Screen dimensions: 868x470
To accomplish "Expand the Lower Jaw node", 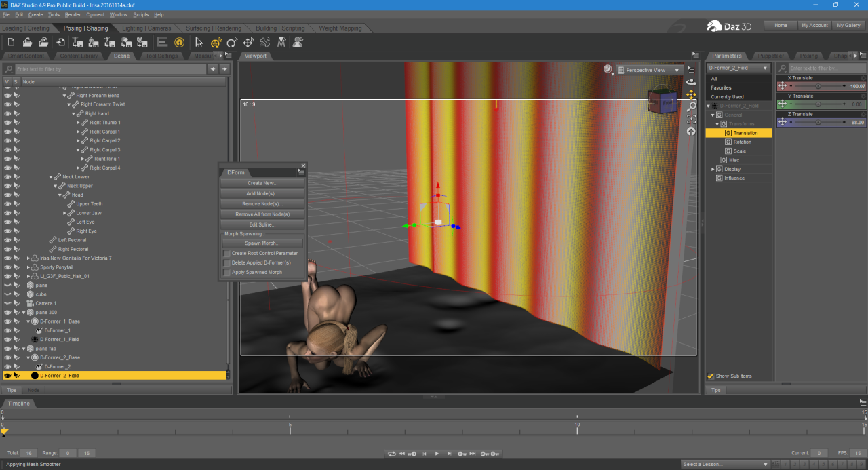I will point(64,213).
